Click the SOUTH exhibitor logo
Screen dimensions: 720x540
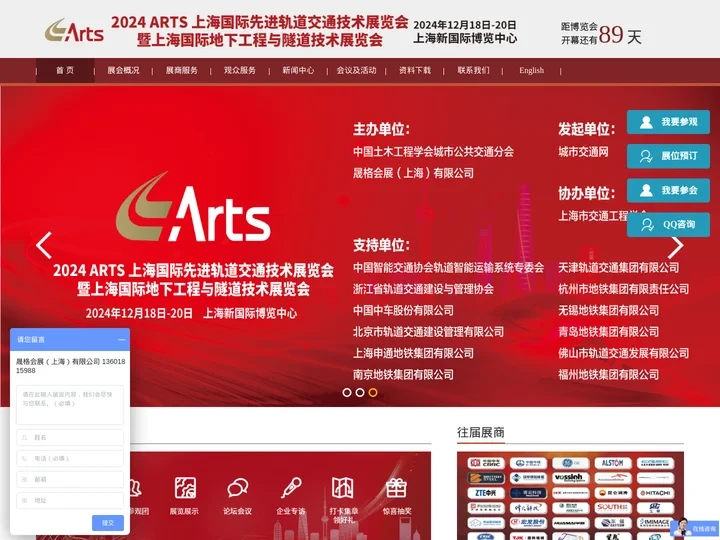pos(613,508)
